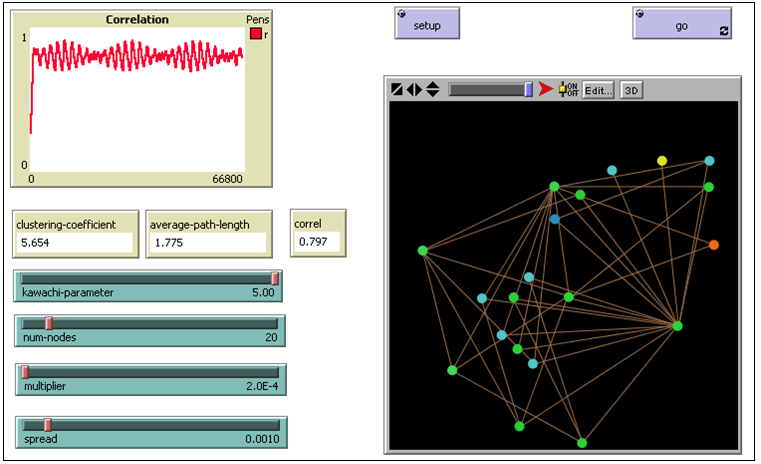Image resolution: width=761 pixels, height=464 pixels.
Task: Select the average-path-length monitor value
Action: (x=208, y=243)
